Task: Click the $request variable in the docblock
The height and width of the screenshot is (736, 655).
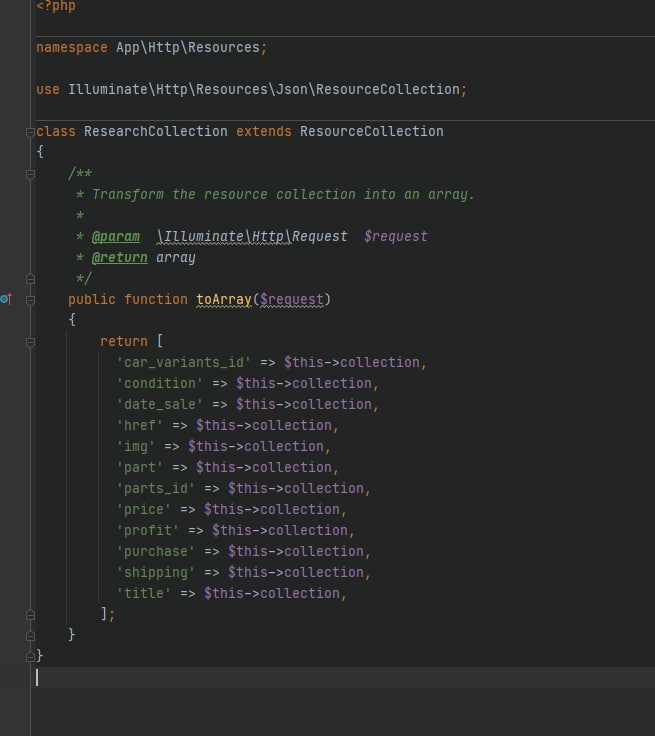Action: tap(395, 237)
